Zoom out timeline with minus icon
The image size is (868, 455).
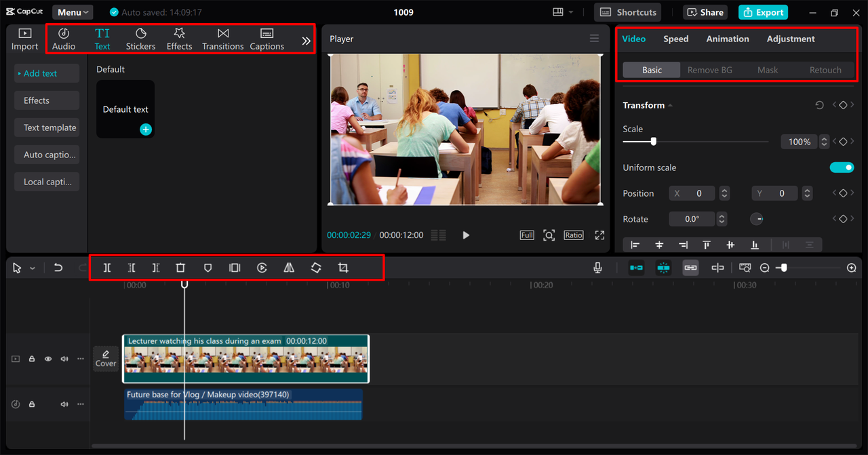[x=764, y=268]
